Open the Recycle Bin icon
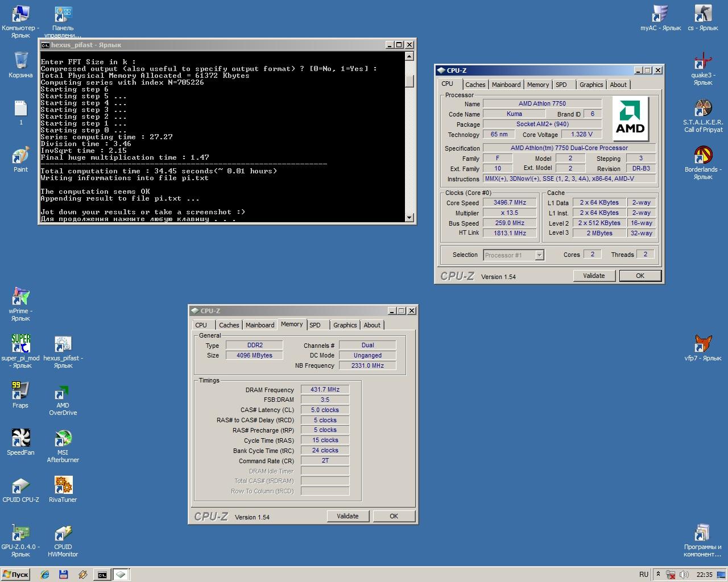Screen dimensions: 728x582 coord(20,65)
